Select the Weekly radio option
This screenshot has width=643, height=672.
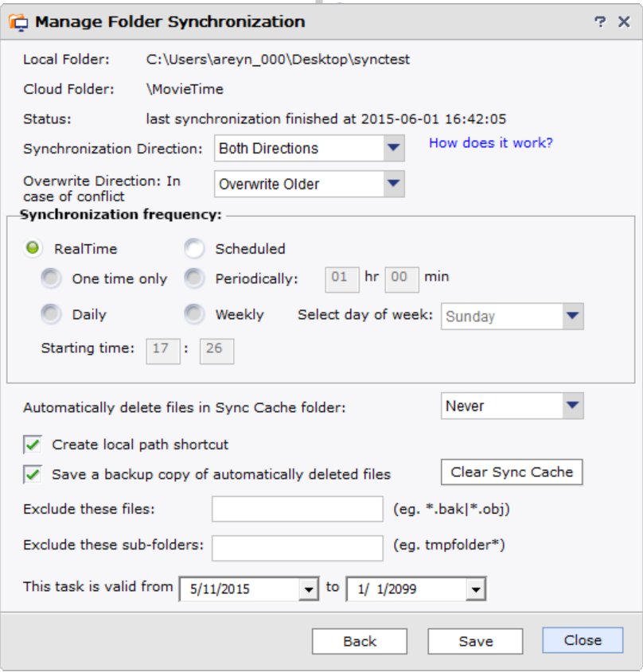[194, 315]
